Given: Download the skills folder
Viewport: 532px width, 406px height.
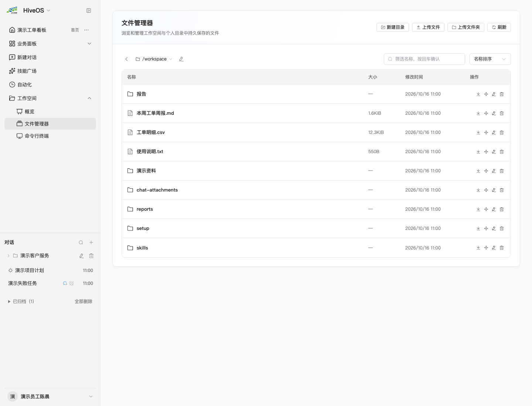Looking at the screenshot, I should point(478,248).
